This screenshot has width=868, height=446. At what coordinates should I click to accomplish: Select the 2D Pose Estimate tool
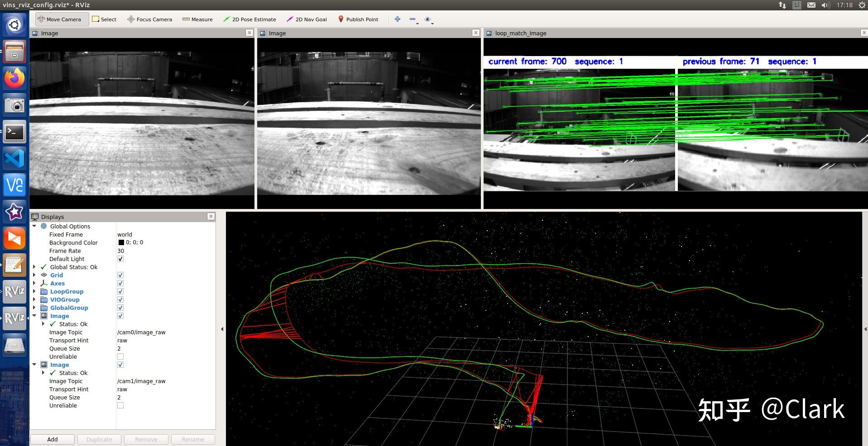(249, 19)
